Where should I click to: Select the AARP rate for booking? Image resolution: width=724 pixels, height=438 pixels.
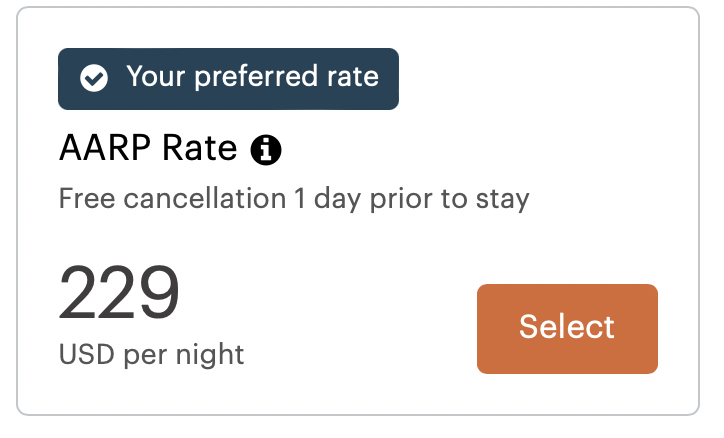pyautogui.click(x=567, y=329)
